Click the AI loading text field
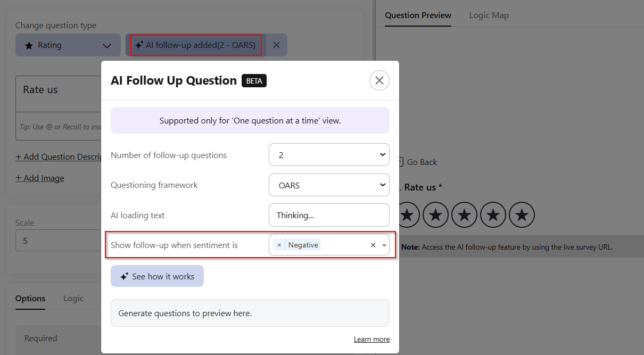The height and width of the screenshot is (355, 644). [329, 215]
